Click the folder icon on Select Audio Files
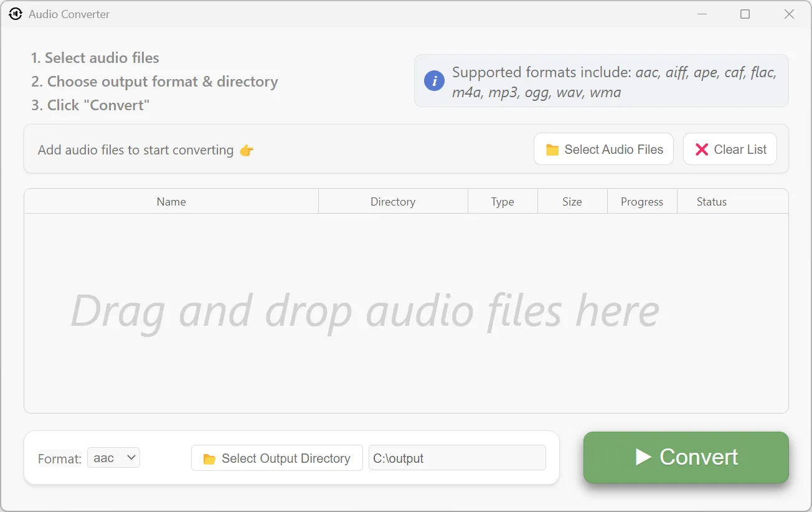 click(x=552, y=149)
